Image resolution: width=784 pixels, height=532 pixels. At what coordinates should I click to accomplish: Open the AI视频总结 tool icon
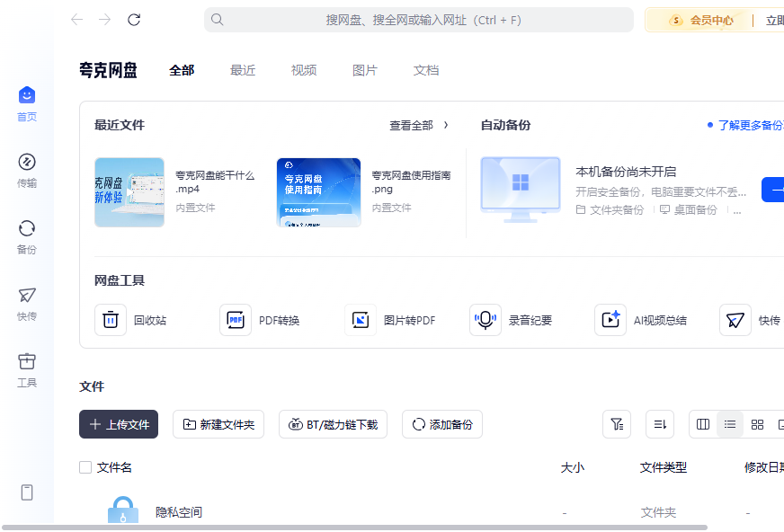610,320
